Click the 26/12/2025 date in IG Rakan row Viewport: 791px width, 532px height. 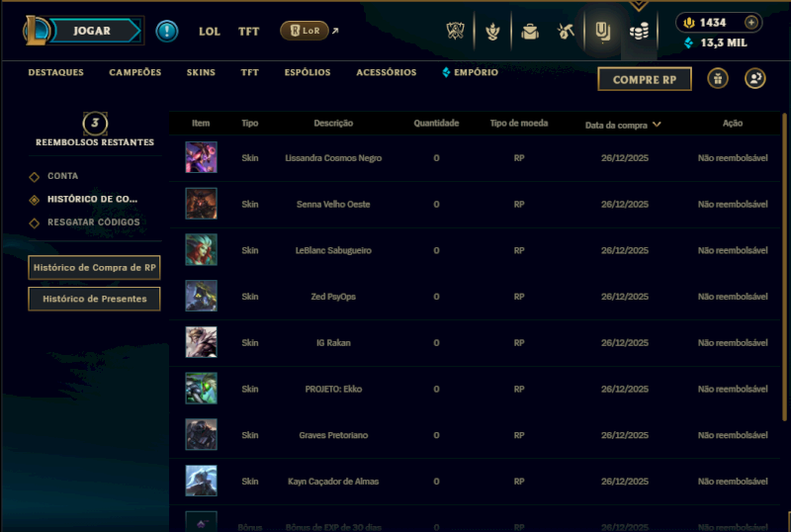coord(625,343)
